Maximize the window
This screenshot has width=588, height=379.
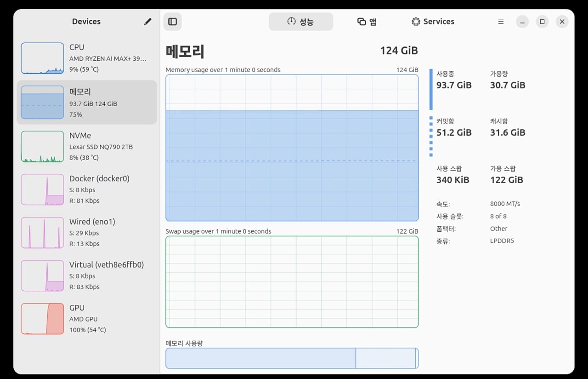543,22
